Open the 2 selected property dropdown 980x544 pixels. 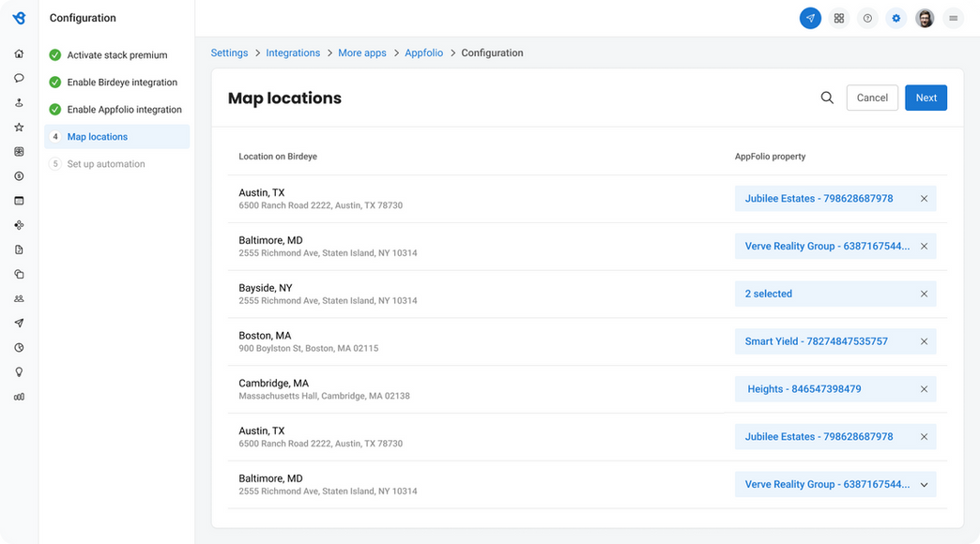pyautogui.click(x=835, y=294)
